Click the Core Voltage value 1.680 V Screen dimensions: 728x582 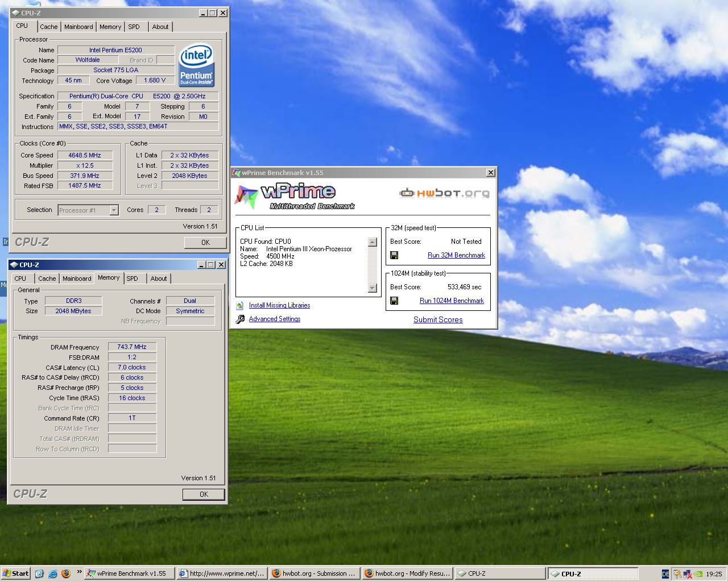click(x=155, y=81)
